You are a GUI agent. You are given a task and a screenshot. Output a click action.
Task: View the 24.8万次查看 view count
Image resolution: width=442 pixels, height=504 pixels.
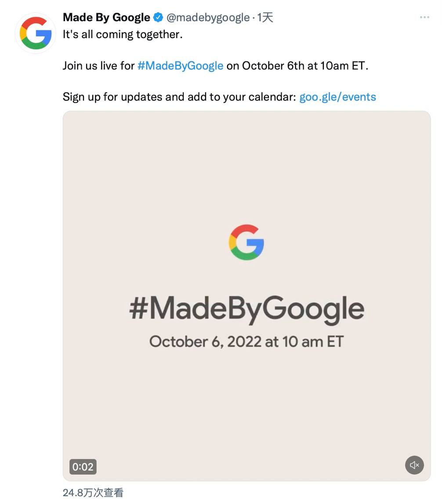pos(93,493)
